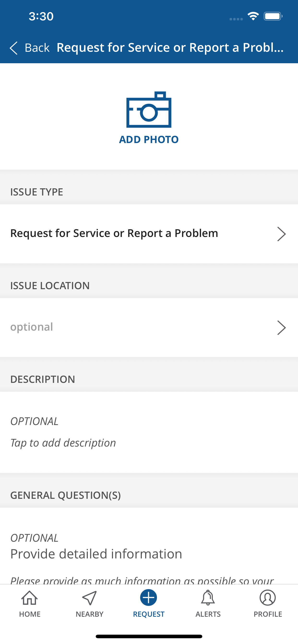
Task: Tap the page title in header
Action: (170, 47)
